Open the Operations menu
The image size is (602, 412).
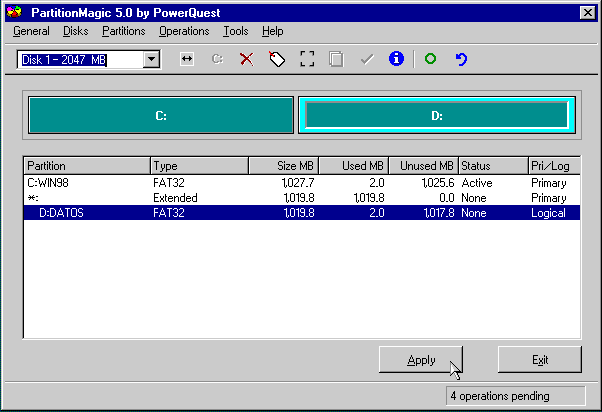point(184,31)
